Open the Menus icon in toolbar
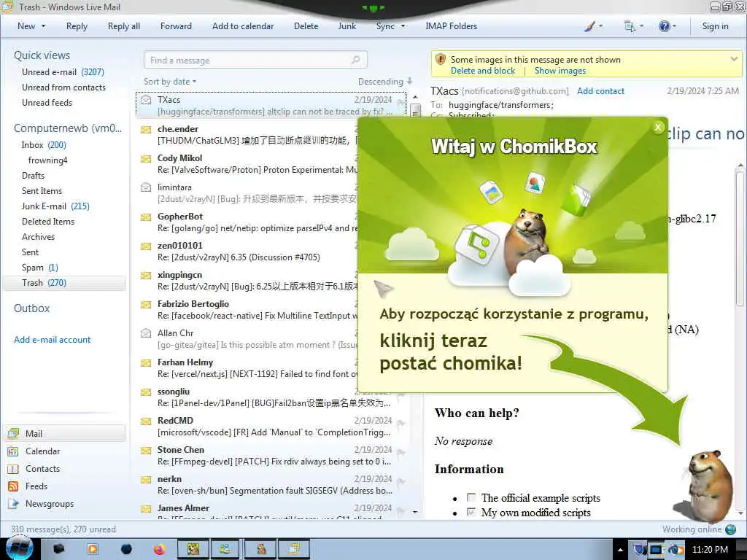Screen dimensions: 747x560 630,27
